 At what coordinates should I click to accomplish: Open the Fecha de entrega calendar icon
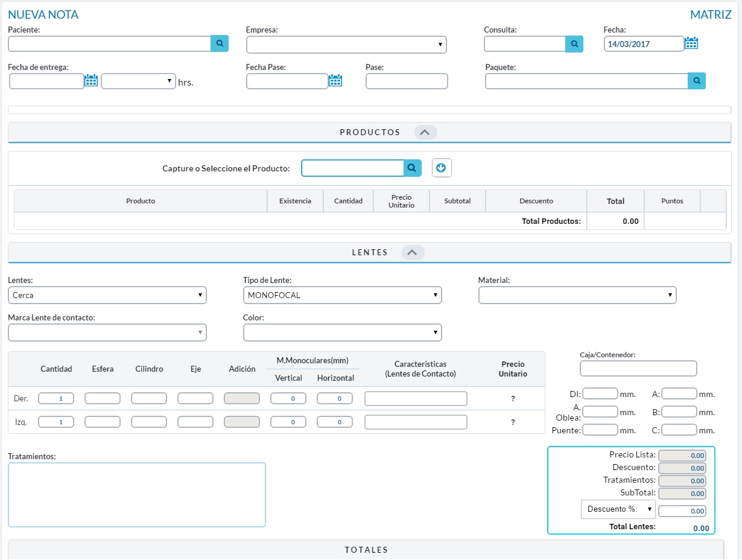[x=91, y=81]
